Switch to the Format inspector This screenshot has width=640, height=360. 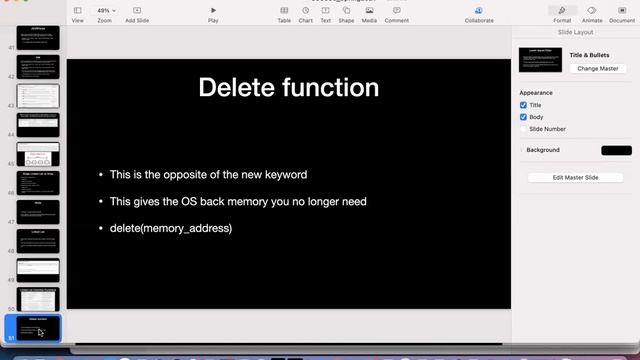562,11
